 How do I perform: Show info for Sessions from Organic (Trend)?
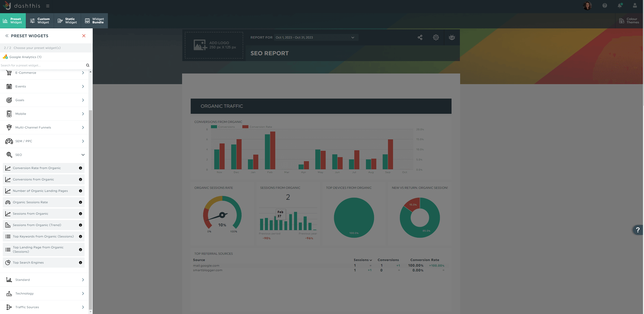(x=81, y=225)
